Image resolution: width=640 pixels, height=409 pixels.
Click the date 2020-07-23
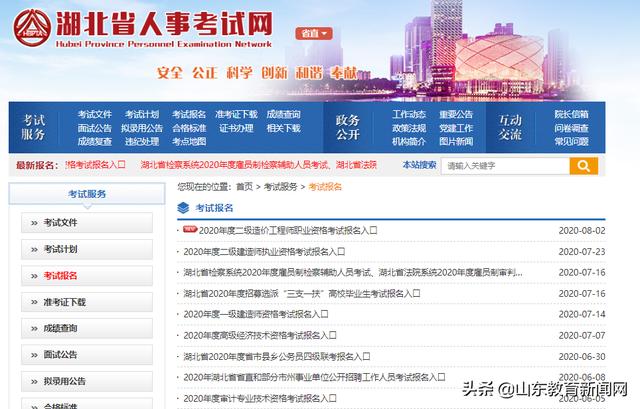(x=582, y=252)
